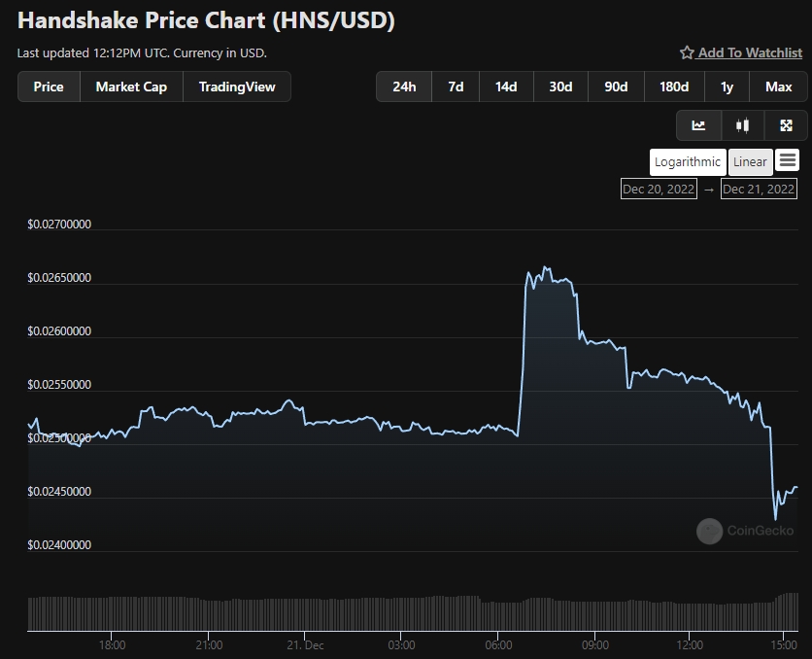Click the watchlist star icon
Image resolution: width=812 pixels, height=659 pixels.
click(x=687, y=52)
